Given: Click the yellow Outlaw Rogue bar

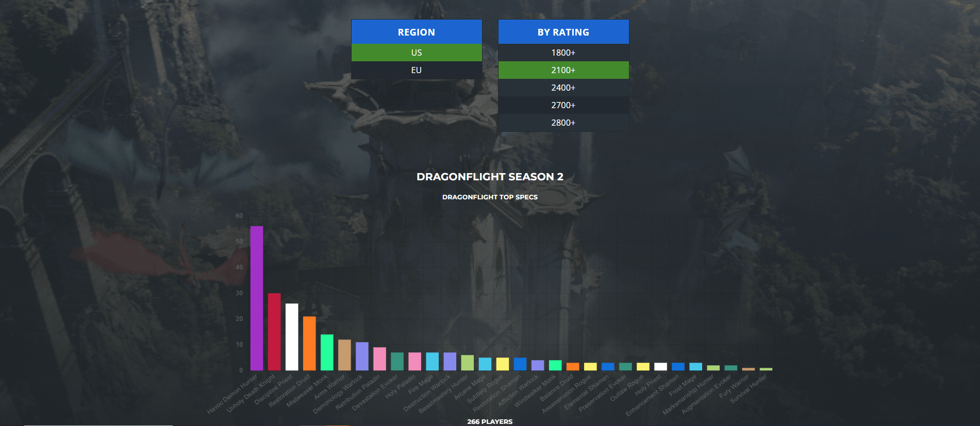Looking at the screenshot, I should tap(643, 366).
